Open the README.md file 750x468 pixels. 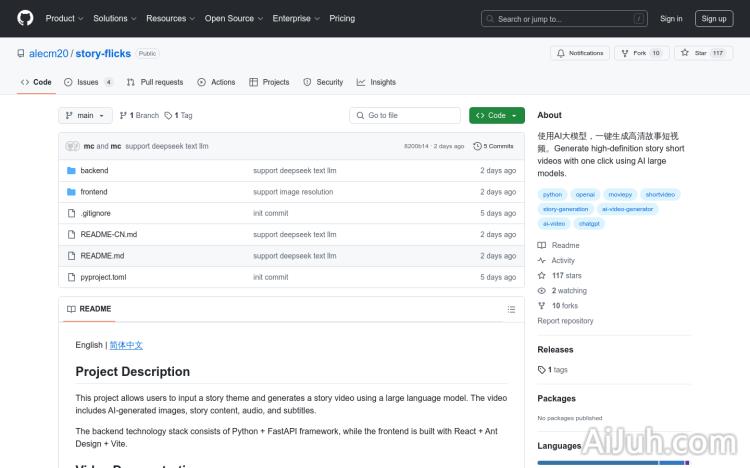[x=102, y=256]
